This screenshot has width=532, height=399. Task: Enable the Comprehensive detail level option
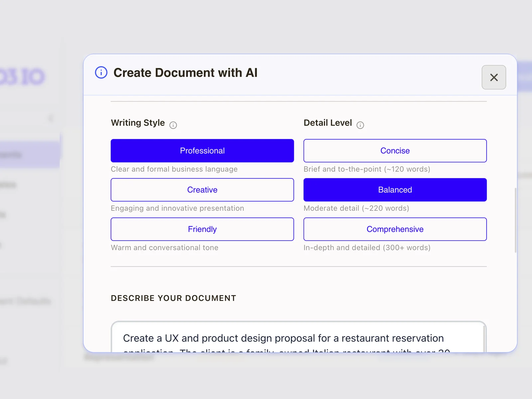click(395, 229)
